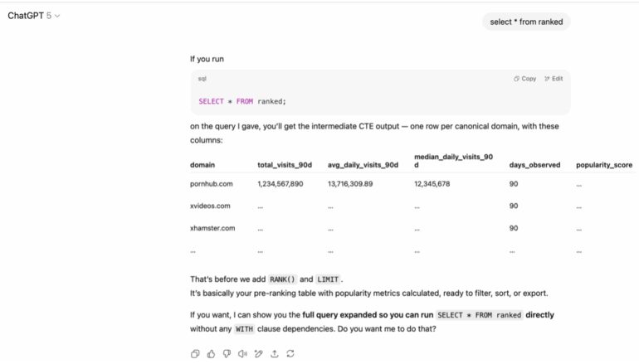The height and width of the screenshot is (364, 639).
Task: Open edit in canvas pencil icon
Action: point(258,354)
